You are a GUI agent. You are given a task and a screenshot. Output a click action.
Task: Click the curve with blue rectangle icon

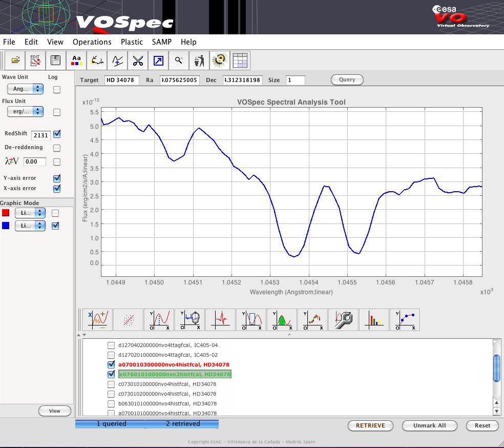point(251,320)
